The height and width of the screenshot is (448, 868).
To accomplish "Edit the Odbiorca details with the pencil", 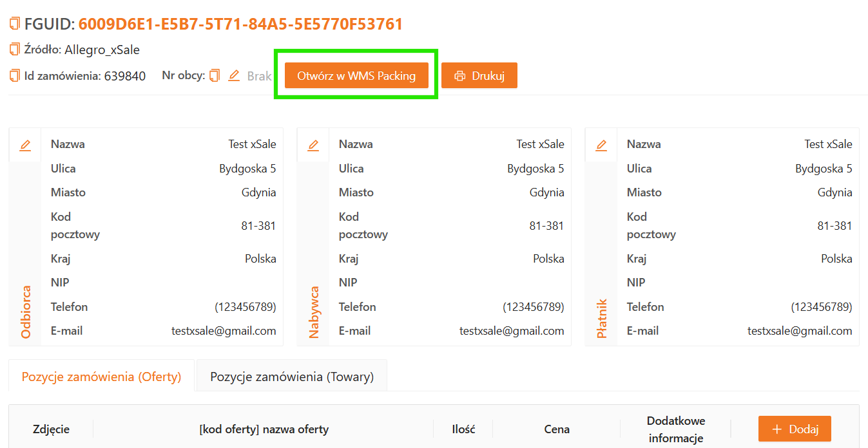I will [25, 145].
